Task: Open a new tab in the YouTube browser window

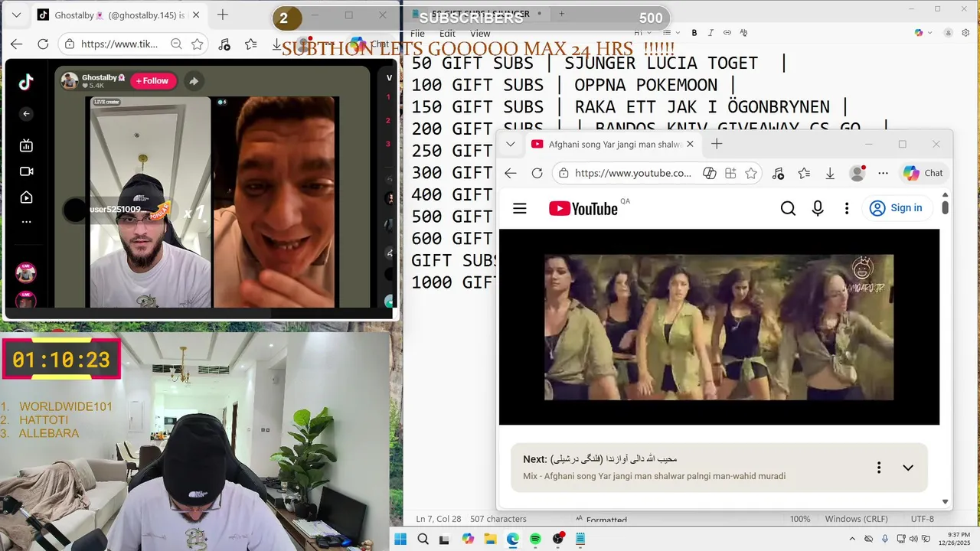Action: 717,144
